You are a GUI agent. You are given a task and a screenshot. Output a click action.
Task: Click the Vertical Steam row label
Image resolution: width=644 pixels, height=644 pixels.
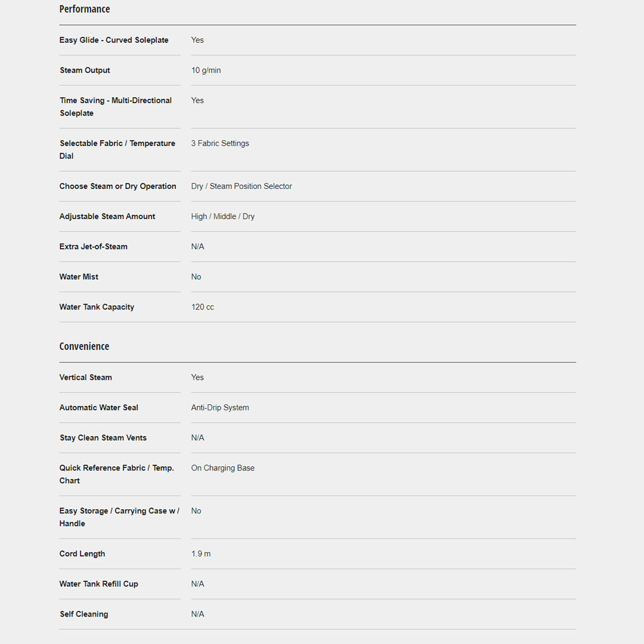85,377
